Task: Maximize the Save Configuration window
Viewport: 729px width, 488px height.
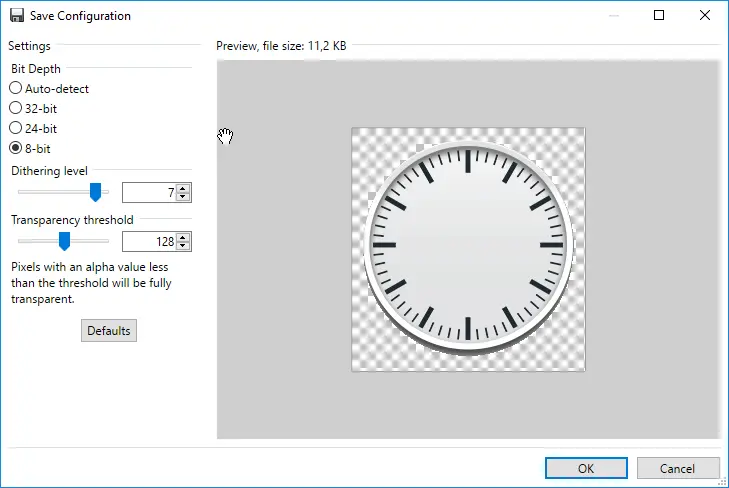Action: [659, 16]
